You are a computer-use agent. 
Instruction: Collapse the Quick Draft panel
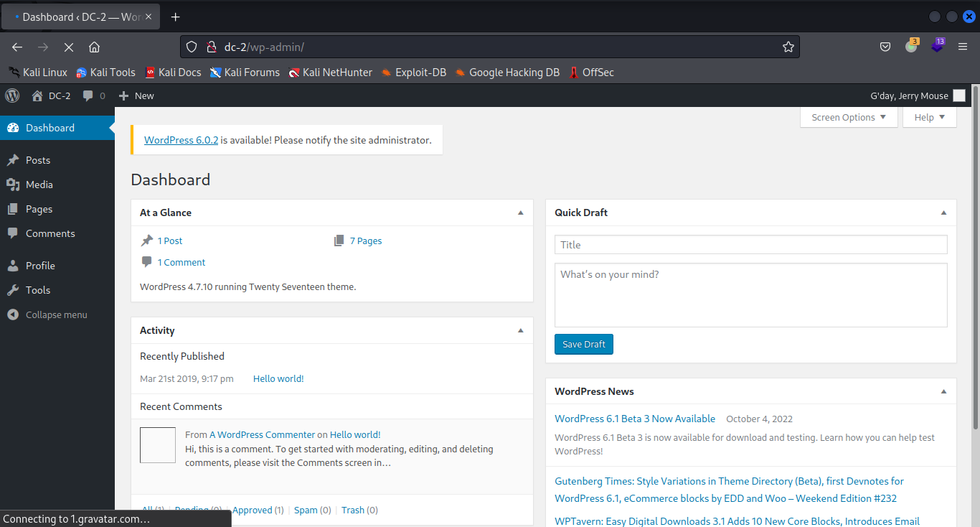pos(944,213)
